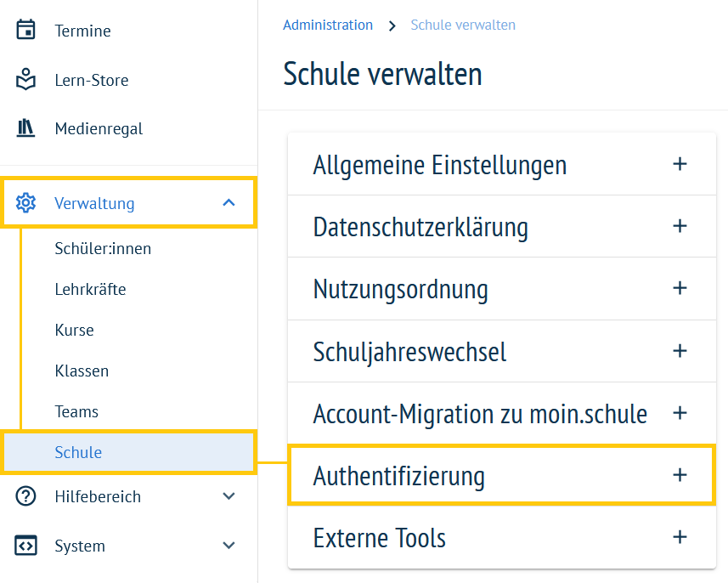Expand the System menu chevron

229,546
